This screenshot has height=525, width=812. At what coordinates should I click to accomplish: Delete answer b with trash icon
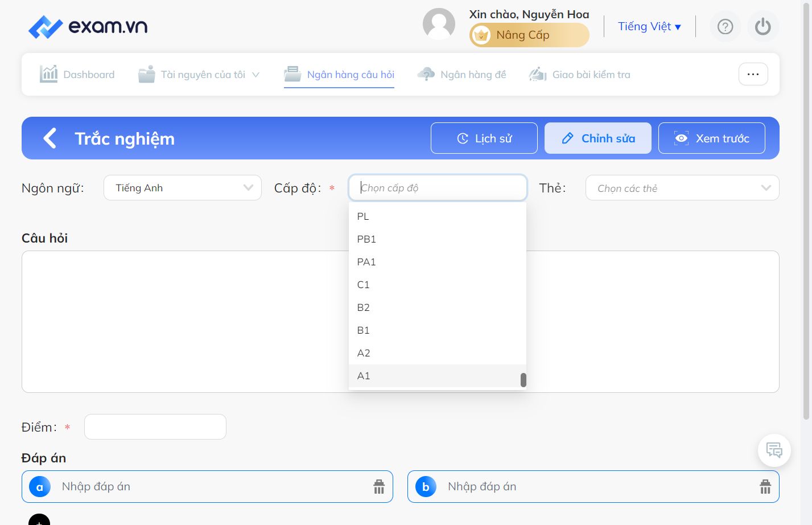tap(765, 487)
